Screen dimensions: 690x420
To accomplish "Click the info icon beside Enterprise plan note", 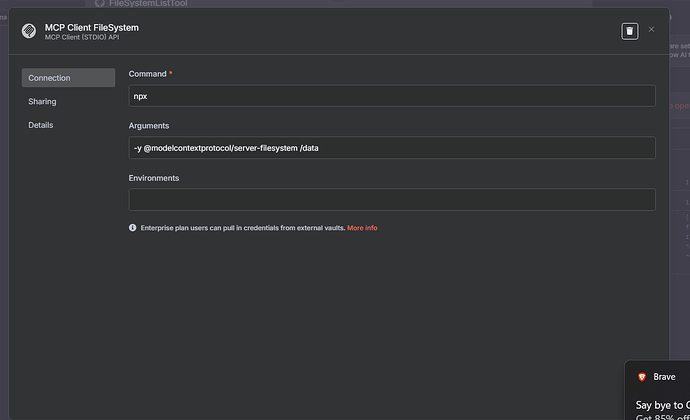I will [132, 228].
